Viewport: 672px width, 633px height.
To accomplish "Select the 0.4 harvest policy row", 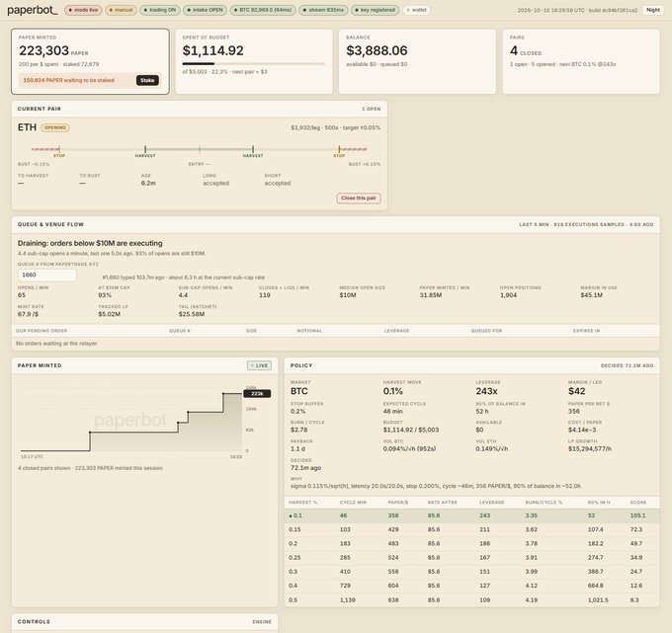I will click(x=471, y=586).
